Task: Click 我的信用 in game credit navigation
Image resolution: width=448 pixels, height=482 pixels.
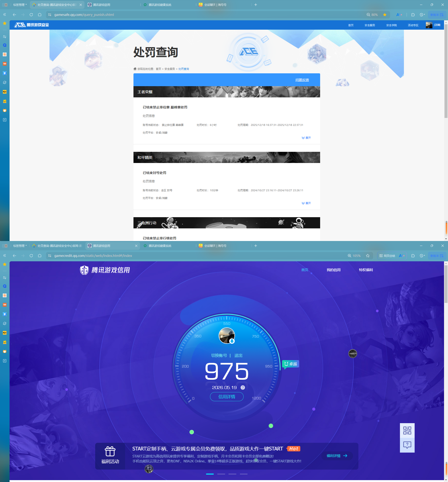Action: 333,270
